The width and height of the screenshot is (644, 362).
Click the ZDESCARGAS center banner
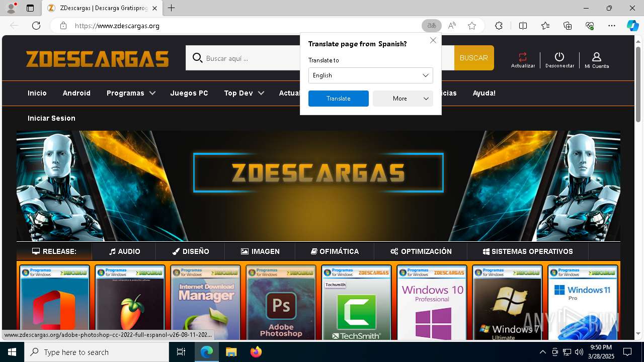(318, 173)
